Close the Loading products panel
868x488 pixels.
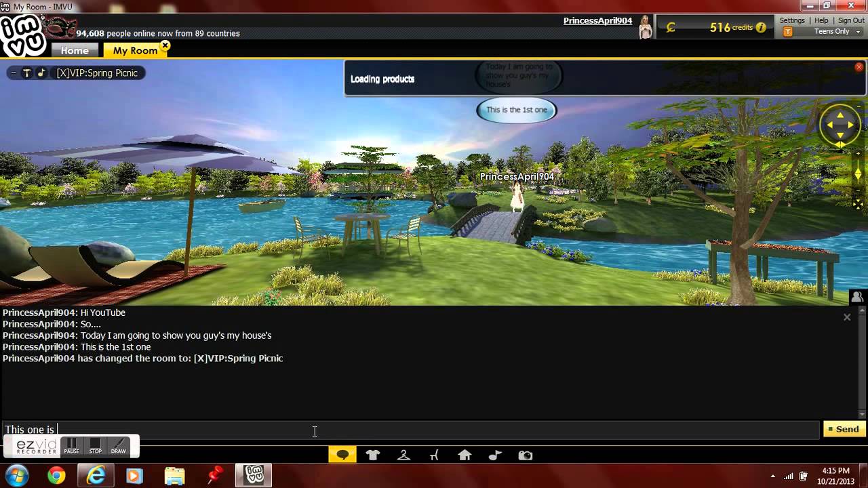(859, 67)
